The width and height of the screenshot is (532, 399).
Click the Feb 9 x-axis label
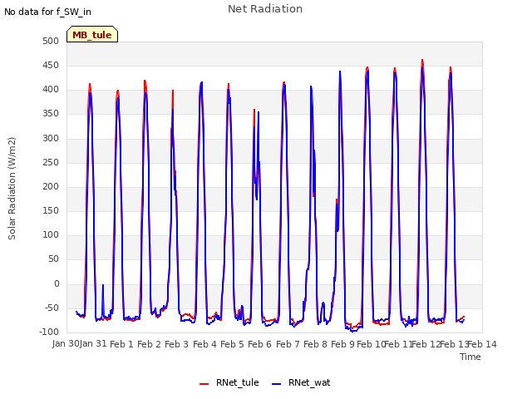342,344
